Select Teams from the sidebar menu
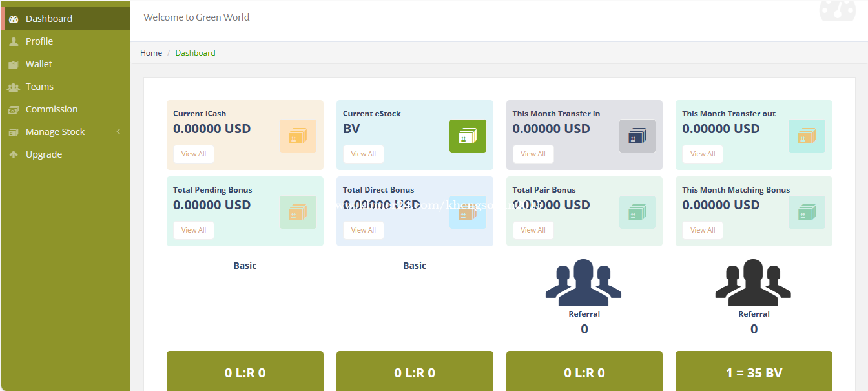Image resolution: width=868 pixels, height=391 pixels. (x=39, y=86)
